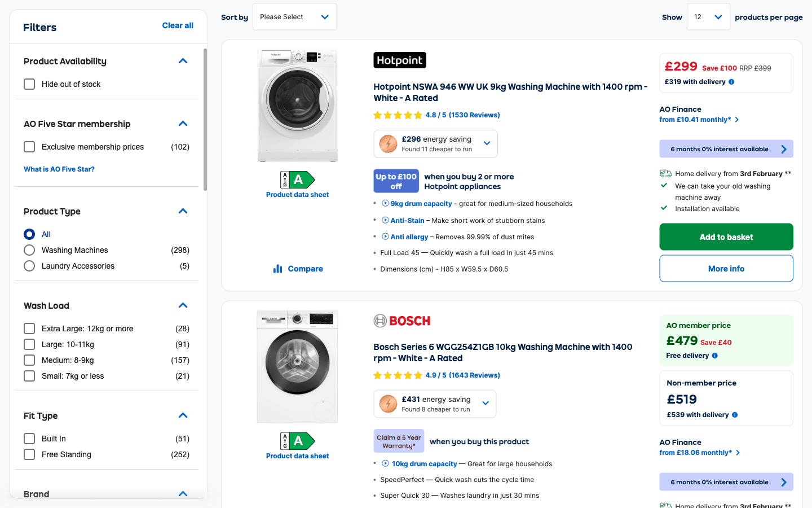Image resolution: width=812 pixels, height=508 pixels.
Task: Check Extra Large: 12kg or more
Action: pyautogui.click(x=29, y=329)
